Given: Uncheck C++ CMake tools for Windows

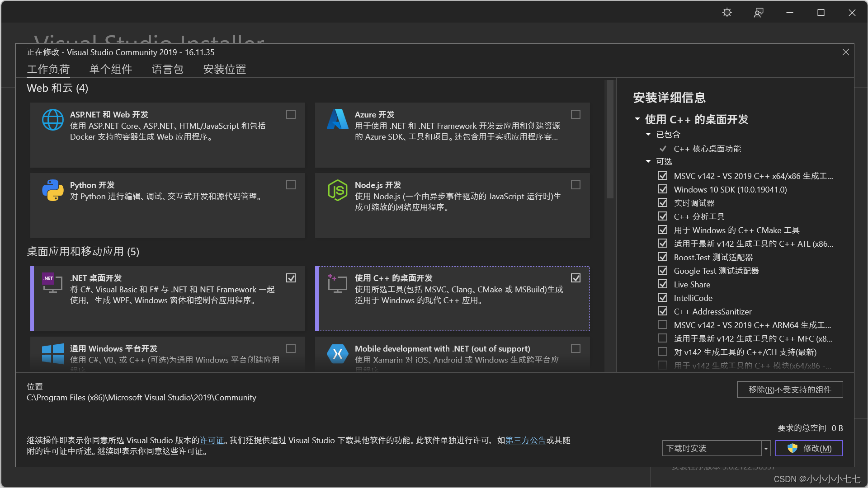Looking at the screenshot, I should click(x=663, y=230).
